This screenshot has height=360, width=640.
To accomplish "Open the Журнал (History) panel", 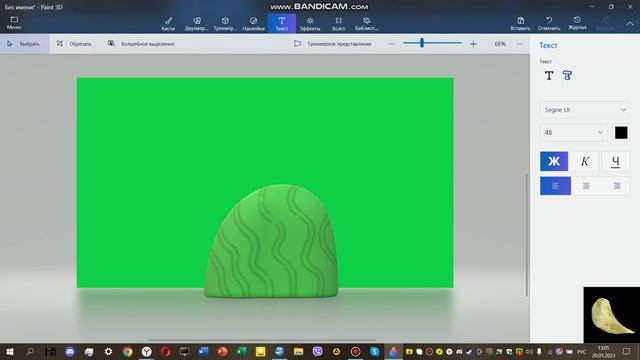I will (x=577, y=23).
